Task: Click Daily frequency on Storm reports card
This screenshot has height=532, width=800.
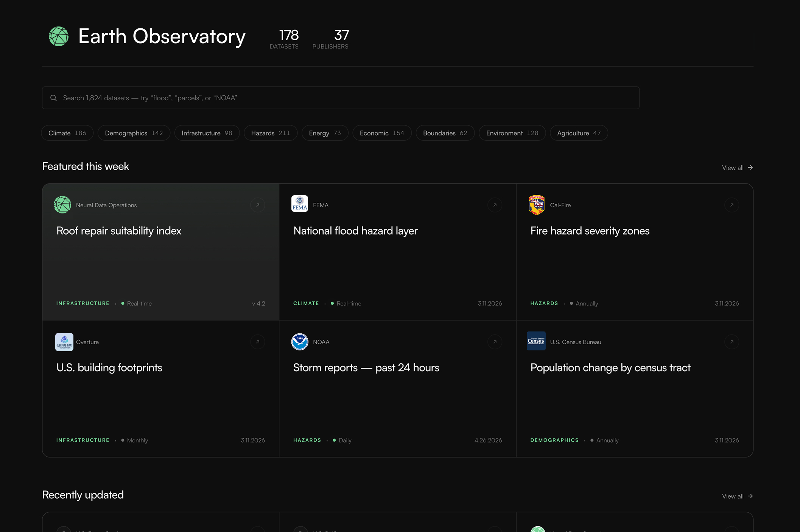Action: (x=345, y=440)
